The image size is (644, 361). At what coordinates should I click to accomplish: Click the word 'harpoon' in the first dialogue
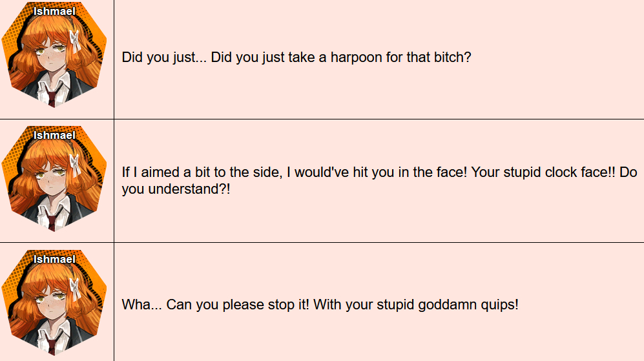(x=357, y=57)
